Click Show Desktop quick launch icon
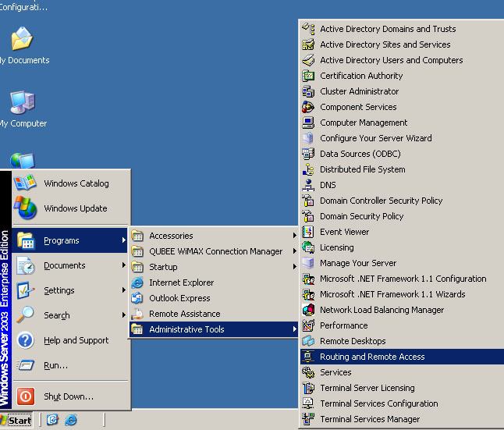Screen dimensions: 504x430 pos(52,420)
